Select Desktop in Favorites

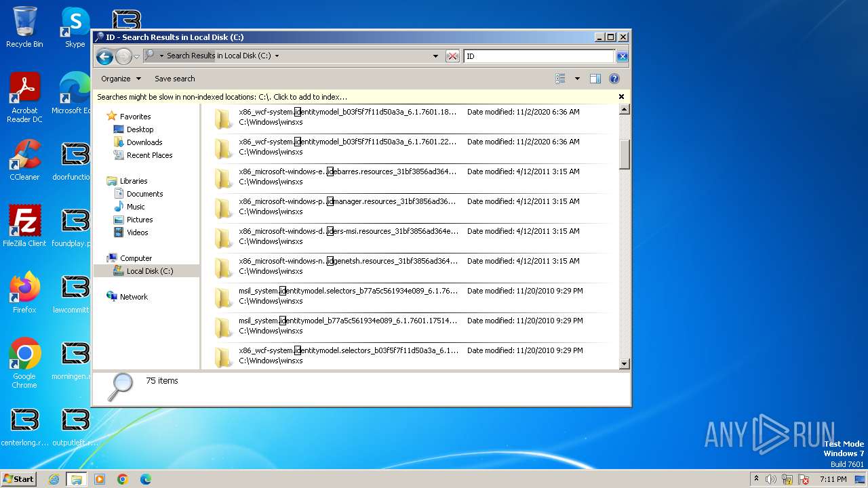pos(140,129)
